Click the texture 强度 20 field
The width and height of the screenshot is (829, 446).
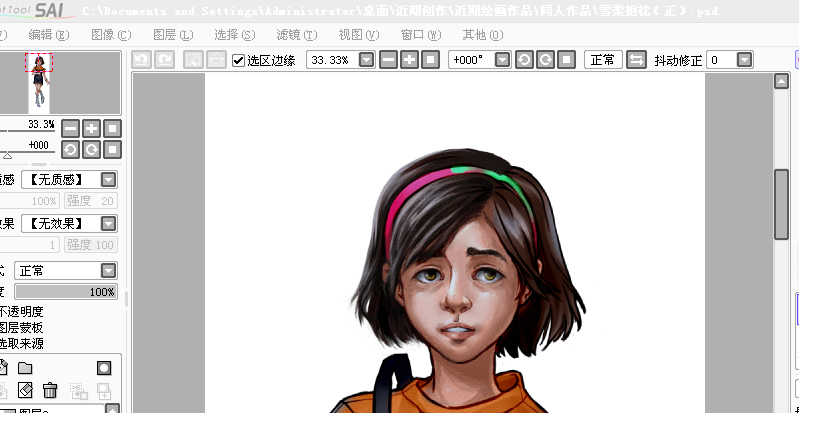90,201
